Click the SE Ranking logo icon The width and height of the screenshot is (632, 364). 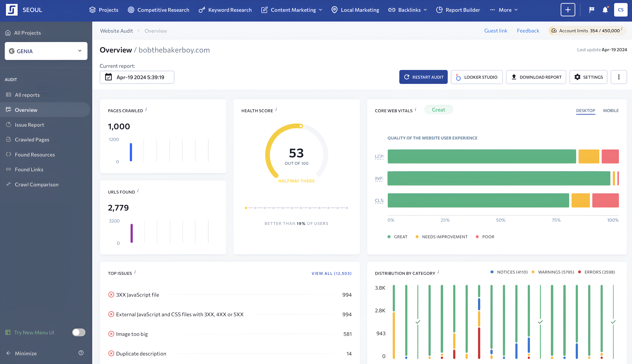click(x=12, y=10)
